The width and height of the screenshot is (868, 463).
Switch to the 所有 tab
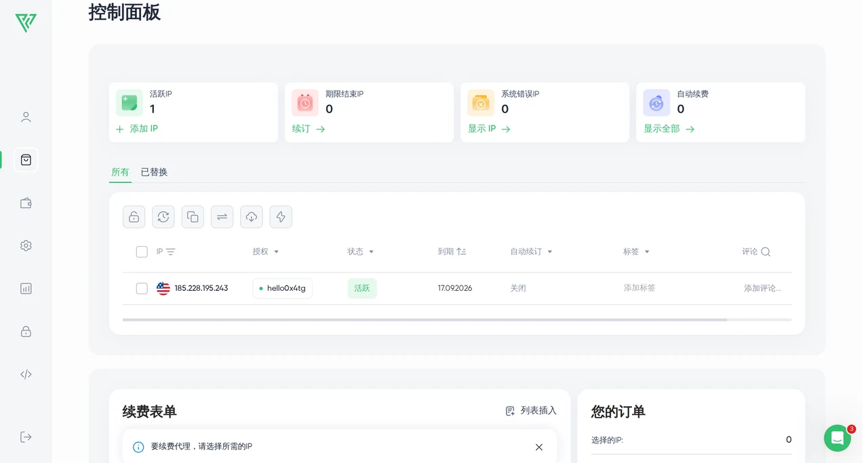120,172
